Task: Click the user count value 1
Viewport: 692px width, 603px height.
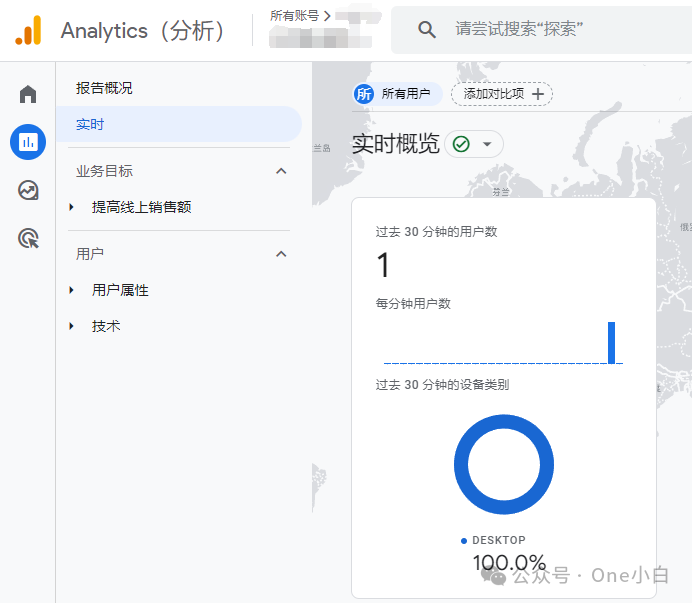Action: pyautogui.click(x=383, y=265)
